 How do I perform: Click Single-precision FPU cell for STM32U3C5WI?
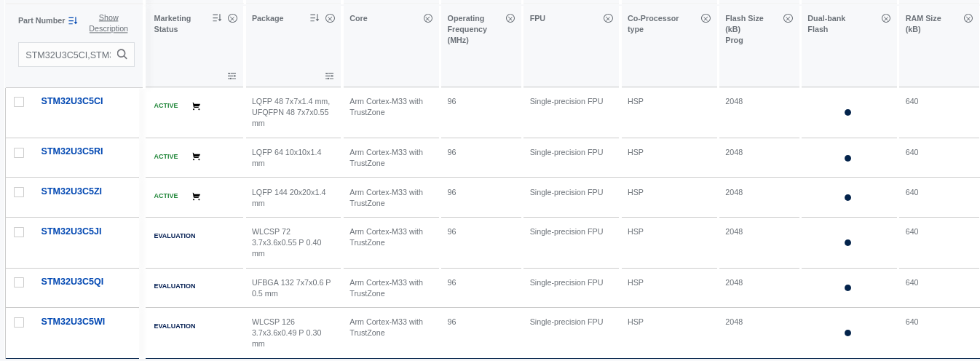click(566, 322)
